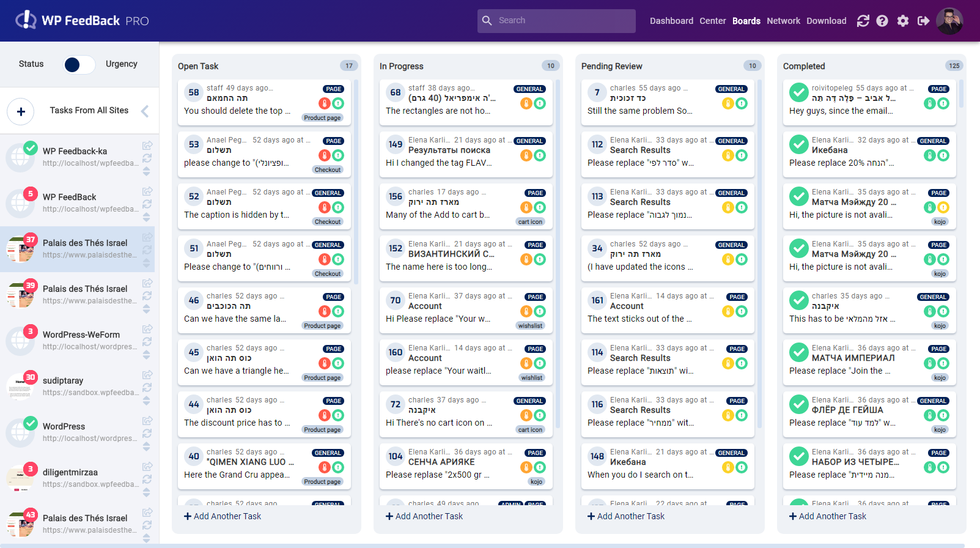Click Add Another Task under Pending Review
Viewport: 980px width, 548px height.
pyautogui.click(x=626, y=516)
